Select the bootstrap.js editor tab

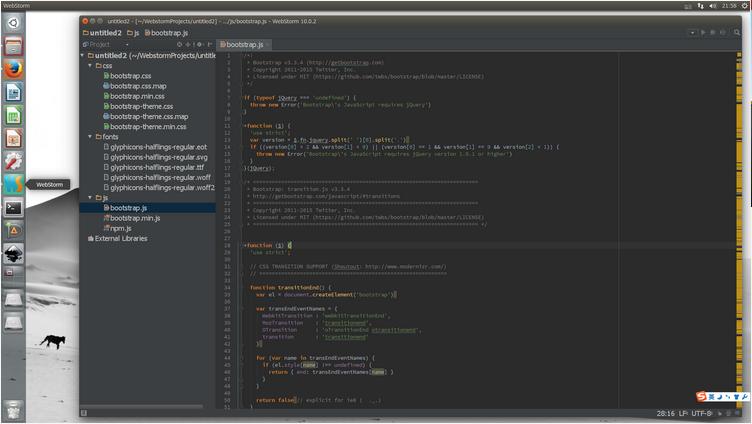pos(242,45)
